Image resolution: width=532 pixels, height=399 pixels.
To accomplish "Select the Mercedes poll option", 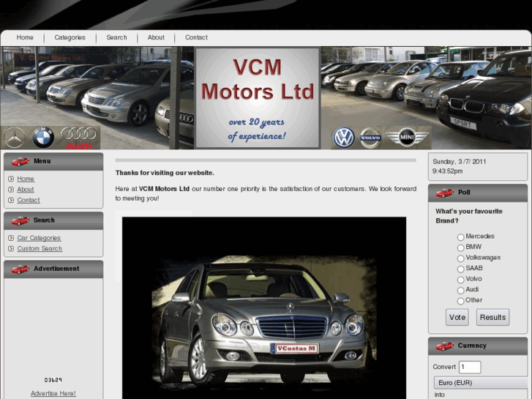I will click(x=460, y=237).
